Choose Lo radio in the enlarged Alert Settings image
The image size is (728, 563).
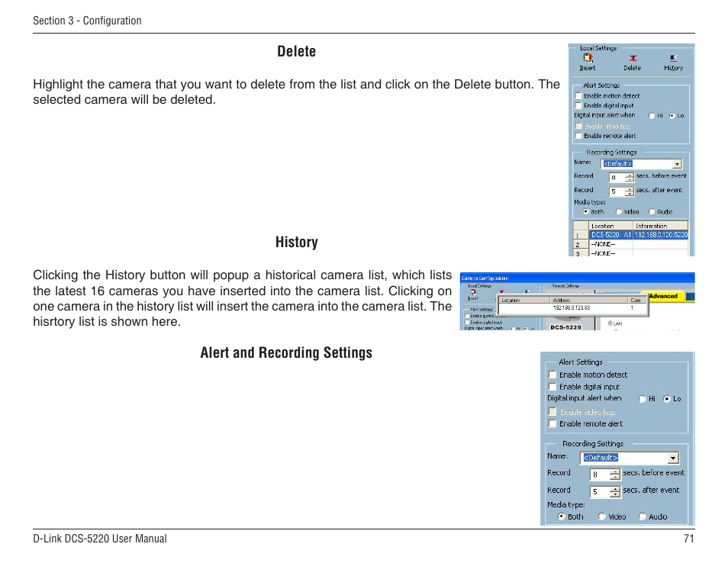pos(667,399)
